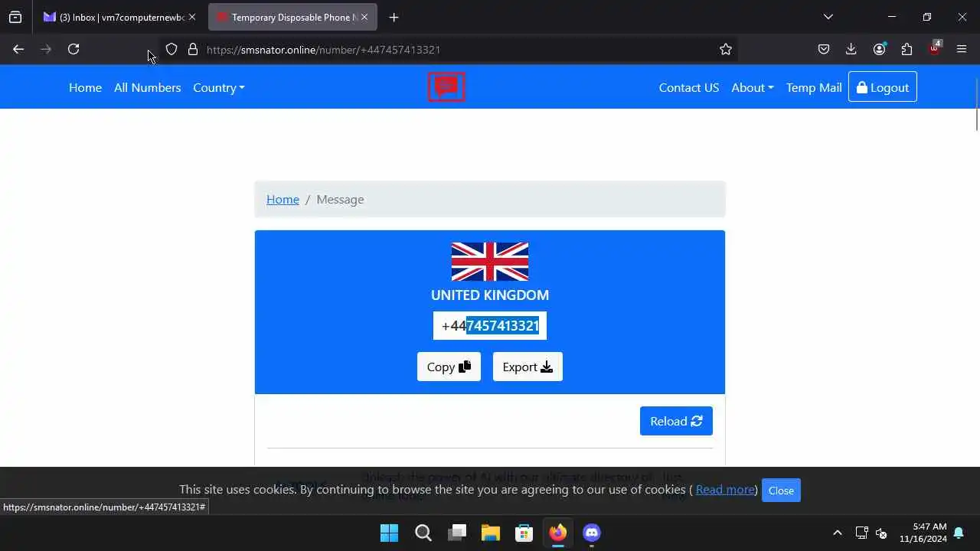Bookmark this page with star icon
The image size is (980, 551).
(x=726, y=49)
